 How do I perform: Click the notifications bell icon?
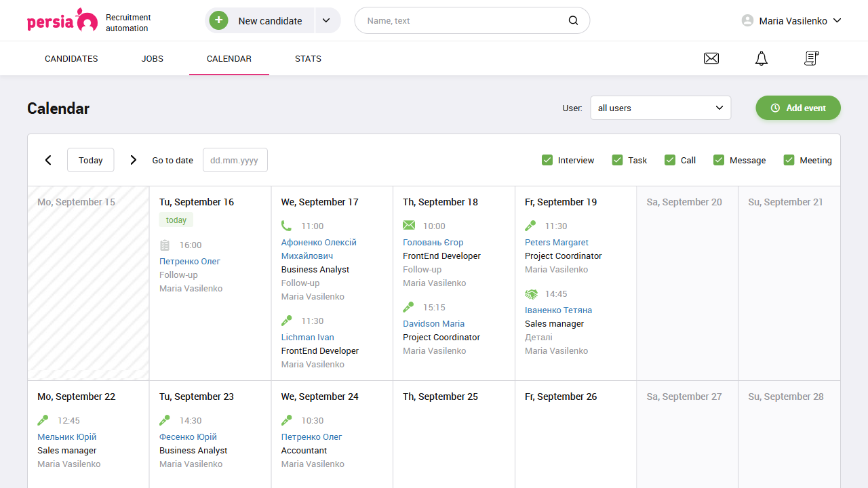(761, 58)
